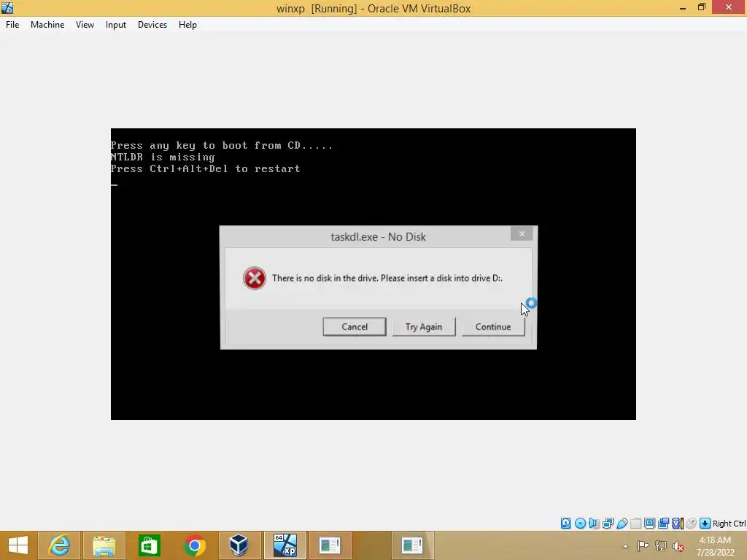
Task: Click the mouse integration status icon
Action: (692, 524)
